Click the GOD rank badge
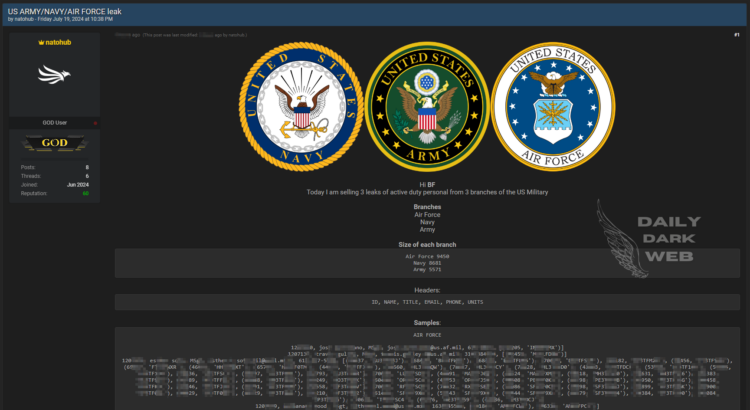Image resolution: width=750 pixels, height=410 pixels. (x=55, y=143)
